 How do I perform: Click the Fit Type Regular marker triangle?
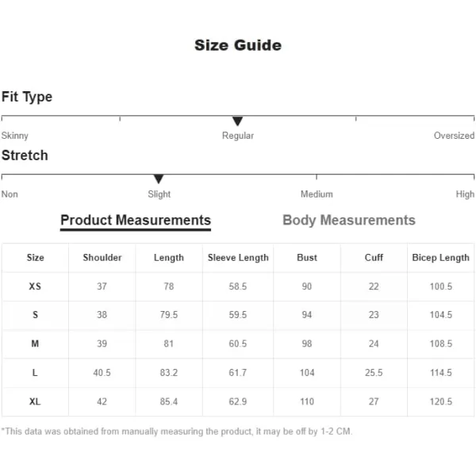pyautogui.click(x=237, y=121)
